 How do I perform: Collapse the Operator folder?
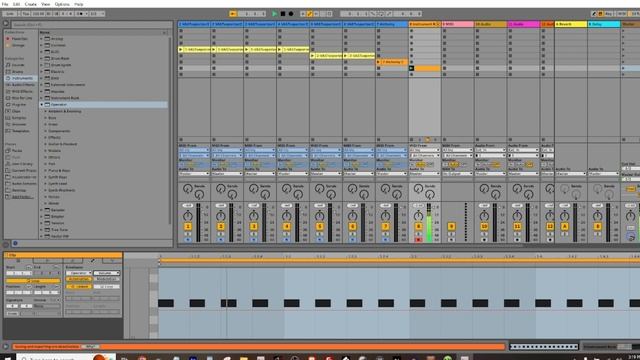coord(42,104)
